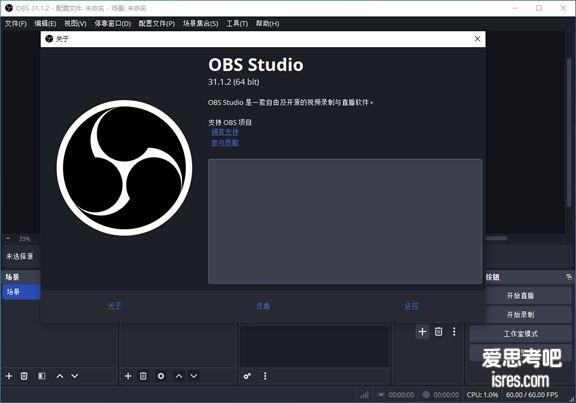Remove selected source with trash icon
The width and height of the screenshot is (576, 403).
(x=143, y=376)
